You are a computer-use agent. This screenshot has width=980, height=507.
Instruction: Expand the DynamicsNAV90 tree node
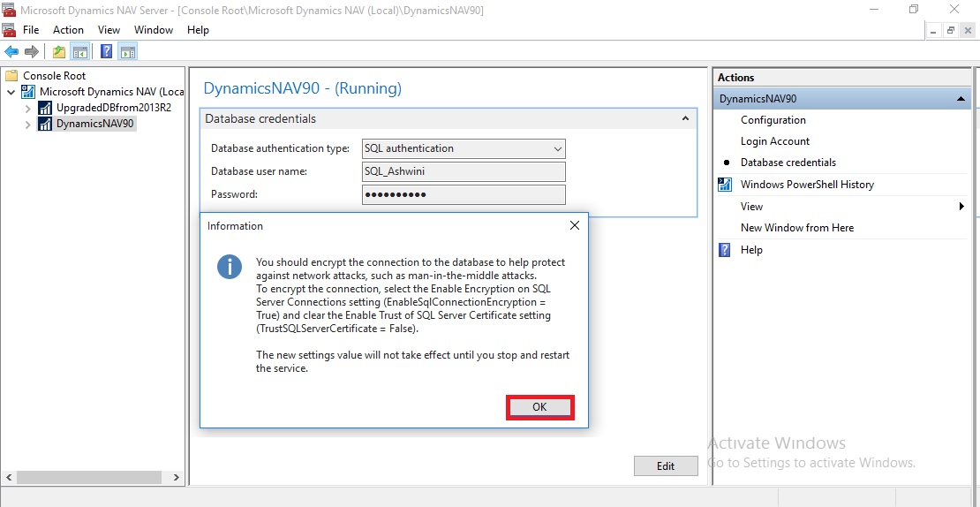coord(27,125)
